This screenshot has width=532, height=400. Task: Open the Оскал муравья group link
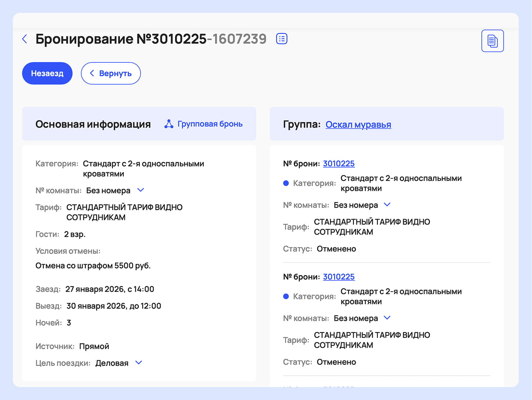(x=358, y=125)
